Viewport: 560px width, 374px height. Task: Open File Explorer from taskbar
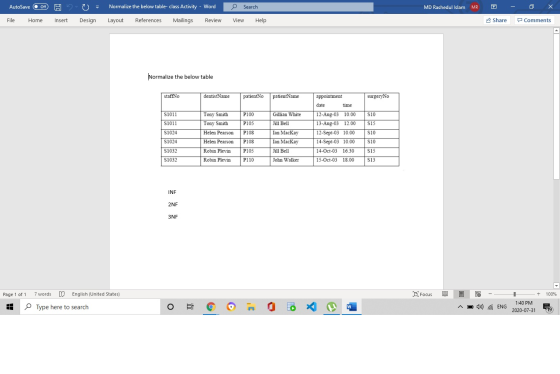click(251, 307)
